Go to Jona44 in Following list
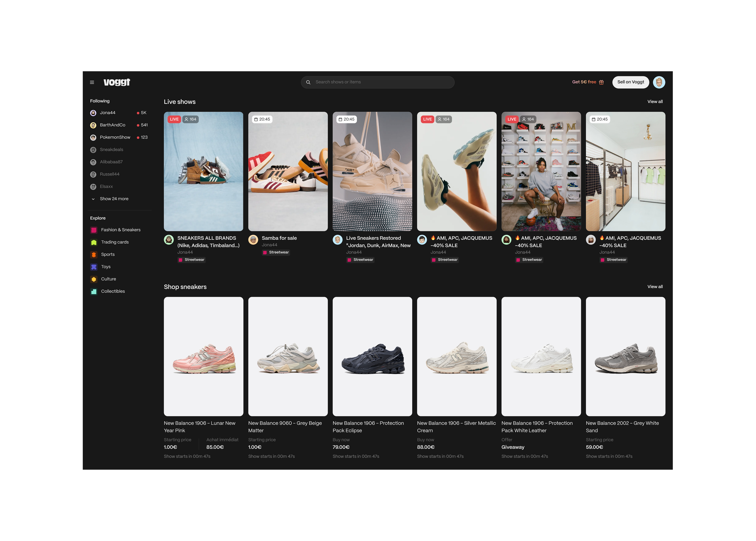The image size is (756, 541). [107, 113]
